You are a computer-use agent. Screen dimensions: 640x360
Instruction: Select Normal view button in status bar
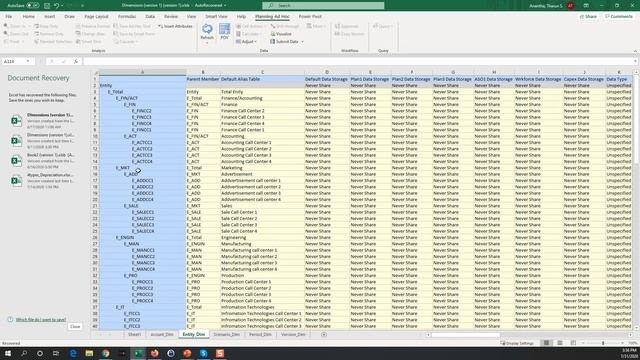[546, 343]
